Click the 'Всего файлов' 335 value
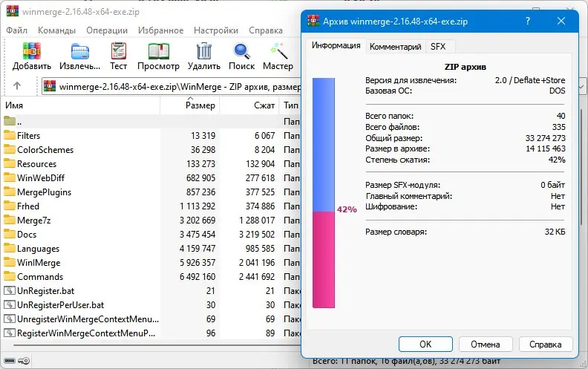Viewport: 588px width, 369px height. click(x=559, y=127)
